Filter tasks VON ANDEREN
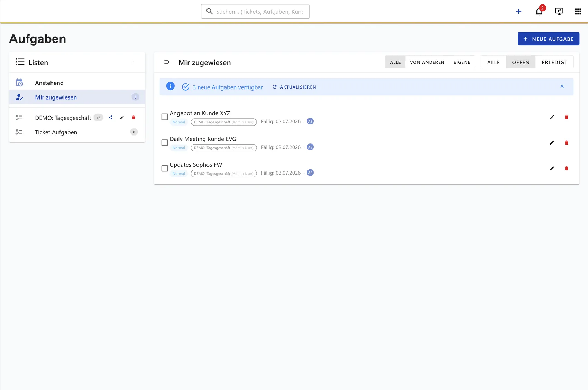This screenshot has height=390, width=588. pyautogui.click(x=427, y=62)
